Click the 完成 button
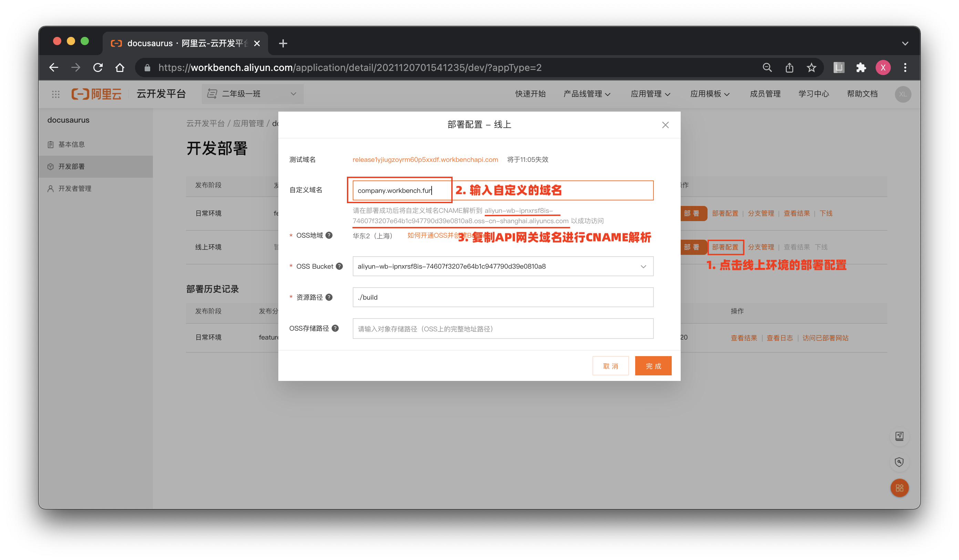The width and height of the screenshot is (959, 560). coord(653,366)
